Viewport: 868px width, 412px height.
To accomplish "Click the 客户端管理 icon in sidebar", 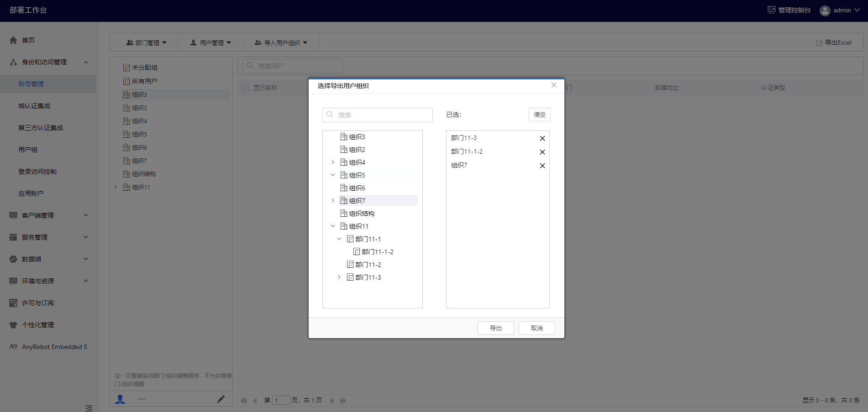I will pos(13,215).
